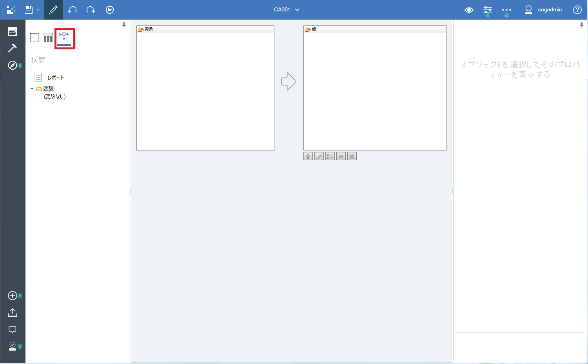Viewport: 588px width, 364px height.
Task: Switch to the report pages tab icon
Action: tap(34, 38)
